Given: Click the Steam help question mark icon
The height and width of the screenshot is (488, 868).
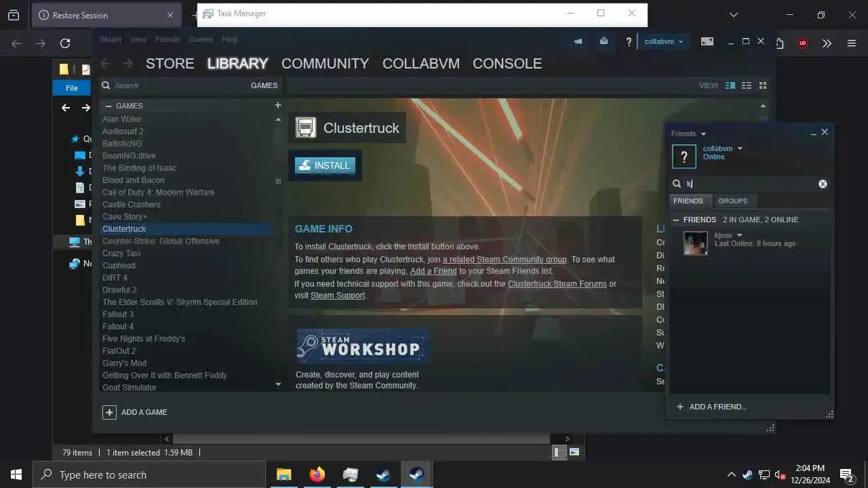Looking at the screenshot, I should (x=629, y=42).
